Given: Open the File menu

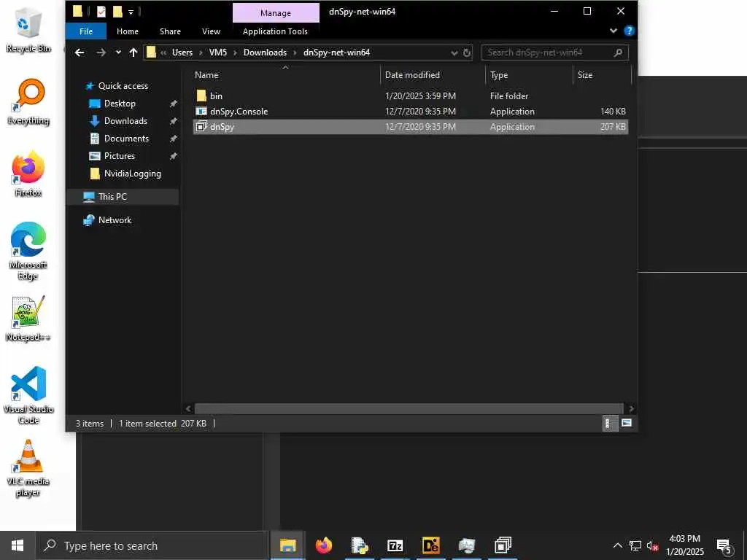Looking at the screenshot, I should [86, 31].
